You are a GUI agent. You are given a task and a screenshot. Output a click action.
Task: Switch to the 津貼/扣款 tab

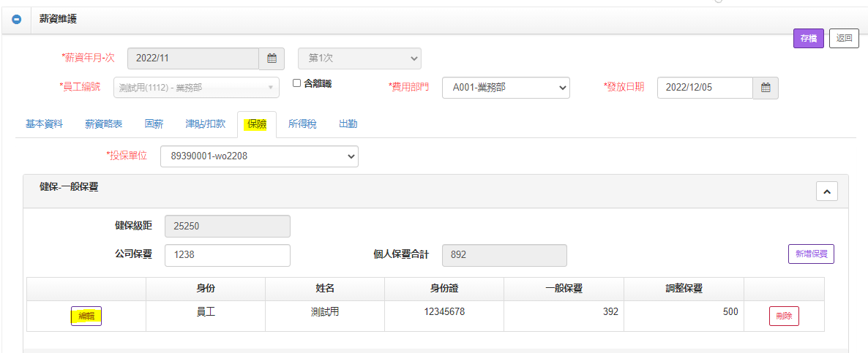pyautogui.click(x=206, y=124)
